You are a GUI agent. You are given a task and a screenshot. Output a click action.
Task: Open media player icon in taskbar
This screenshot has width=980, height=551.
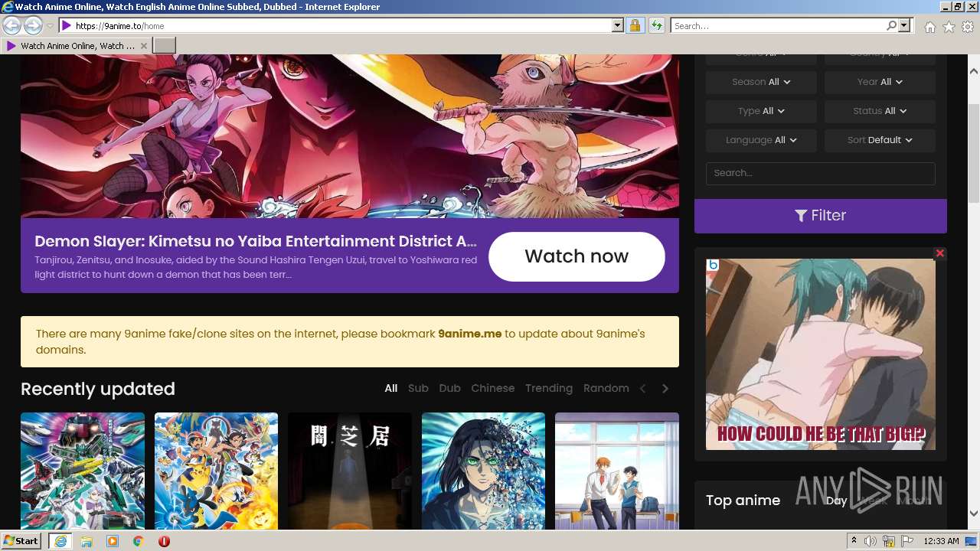[113, 541]
